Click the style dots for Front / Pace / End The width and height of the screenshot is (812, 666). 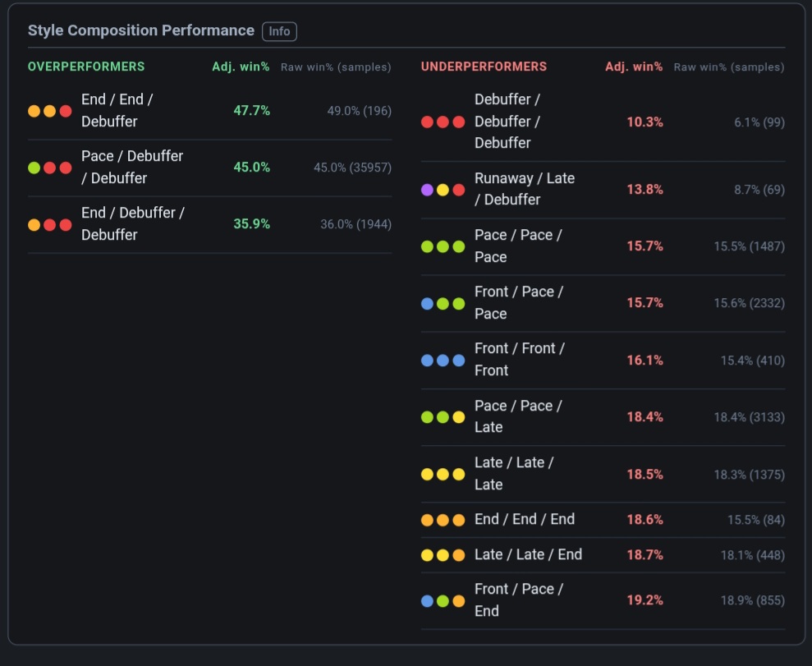[443, 601]
